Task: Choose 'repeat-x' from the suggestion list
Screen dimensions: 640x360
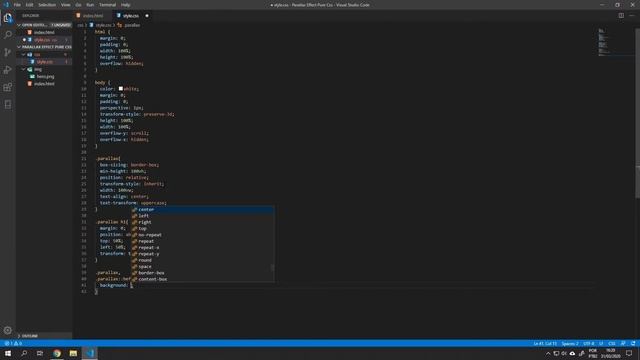Action: click(x=202, y=247)
